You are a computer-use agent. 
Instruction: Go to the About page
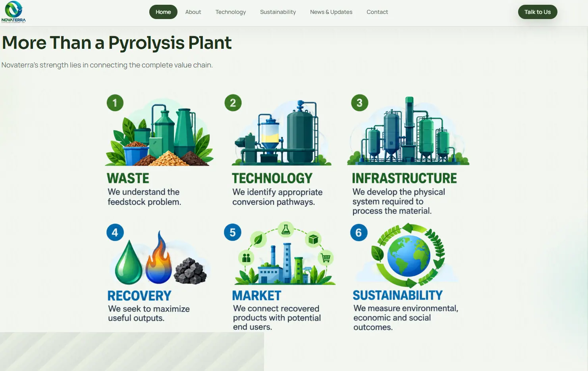193,12
